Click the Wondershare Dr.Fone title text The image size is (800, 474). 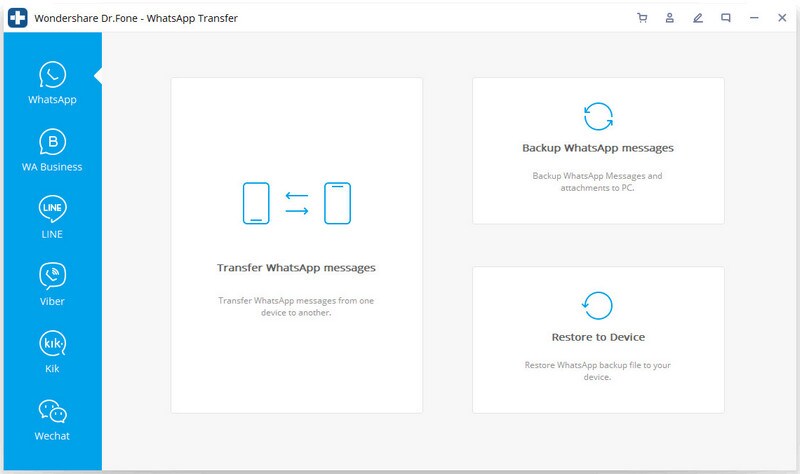[x=134, y=18]
